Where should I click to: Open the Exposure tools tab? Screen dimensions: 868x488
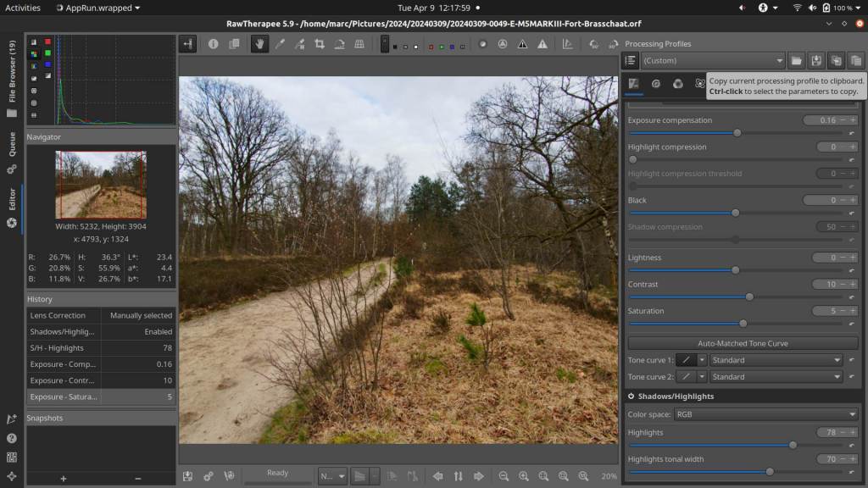pyautogui.click(x=633, y=84)
